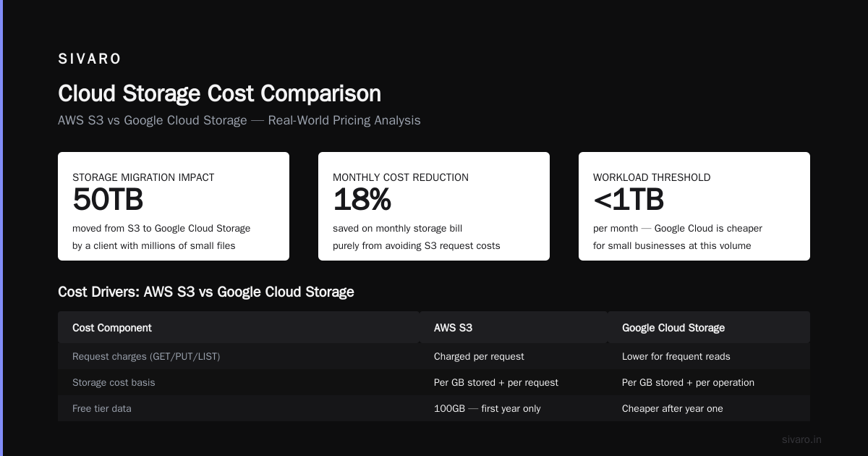Click the 'Cost Drivers: AWS S3 vs Google Cloud Storage' heading
868x456 pixels.
pyautogui.click(x=206, y=292)
